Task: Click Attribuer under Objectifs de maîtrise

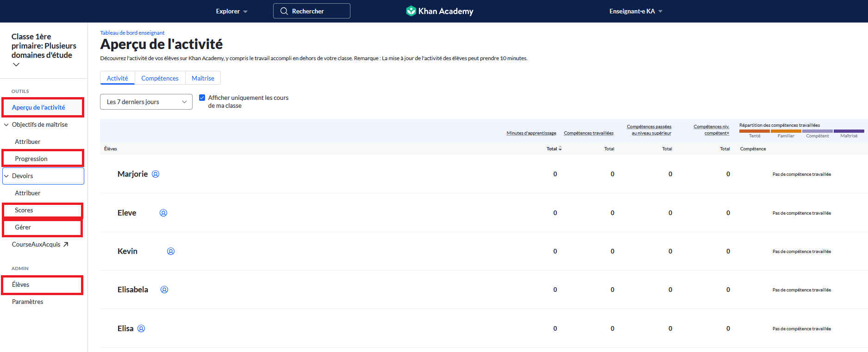Action: point(28,142)
